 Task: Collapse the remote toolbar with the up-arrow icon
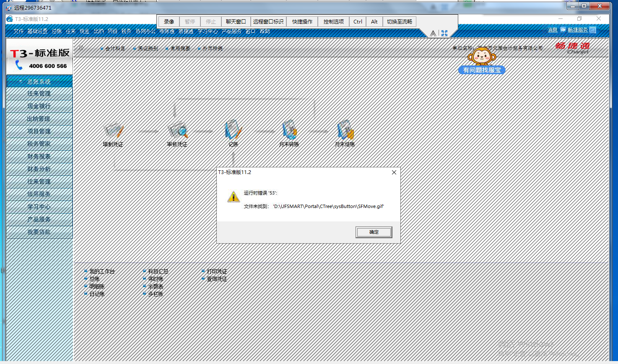pyautogui.click(x=433, y=33)
